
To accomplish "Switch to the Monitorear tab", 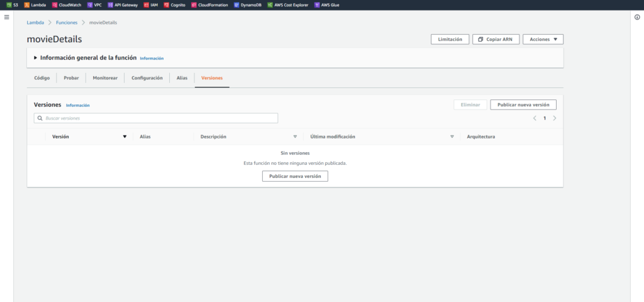I will pos(104,78).
